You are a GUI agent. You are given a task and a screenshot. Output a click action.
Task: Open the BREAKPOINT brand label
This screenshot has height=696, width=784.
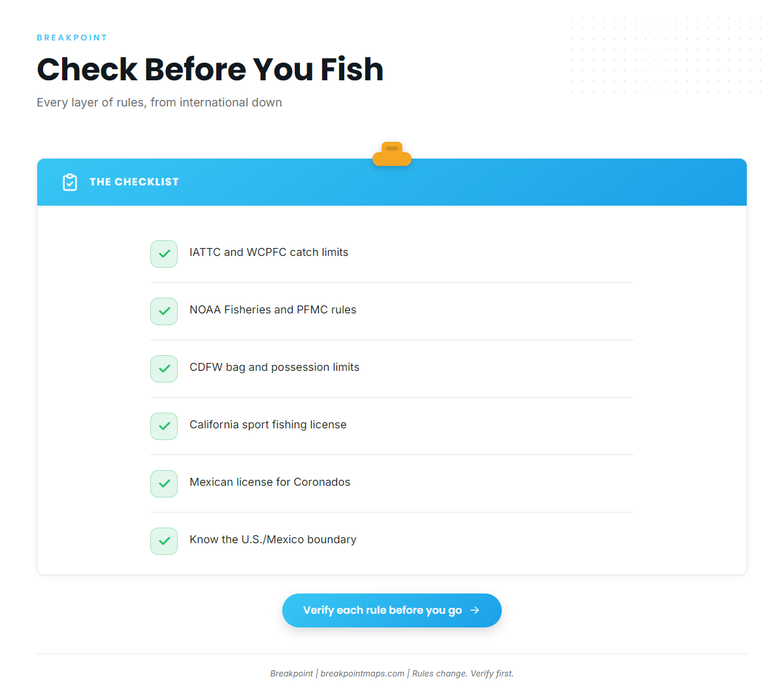(x=72, y=38)
